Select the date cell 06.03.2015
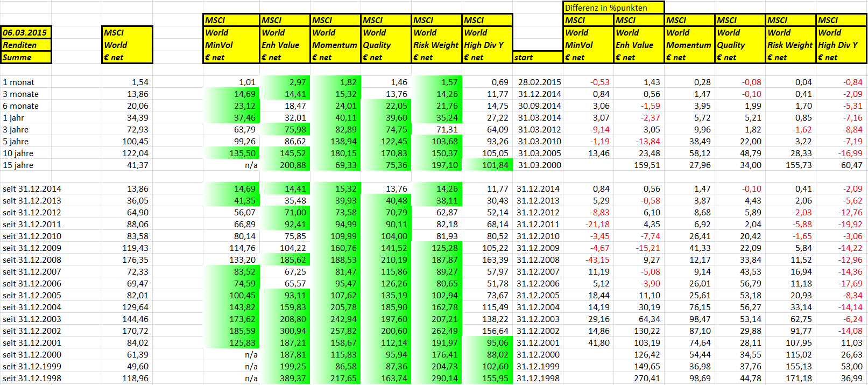This screenshot has height=385, width=868. click(26, 32)
